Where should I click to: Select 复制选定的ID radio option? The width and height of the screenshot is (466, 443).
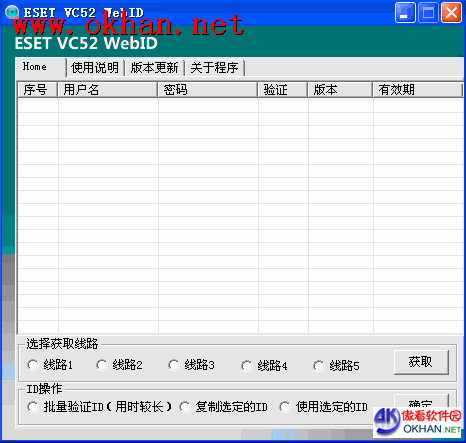click(184, 407)
